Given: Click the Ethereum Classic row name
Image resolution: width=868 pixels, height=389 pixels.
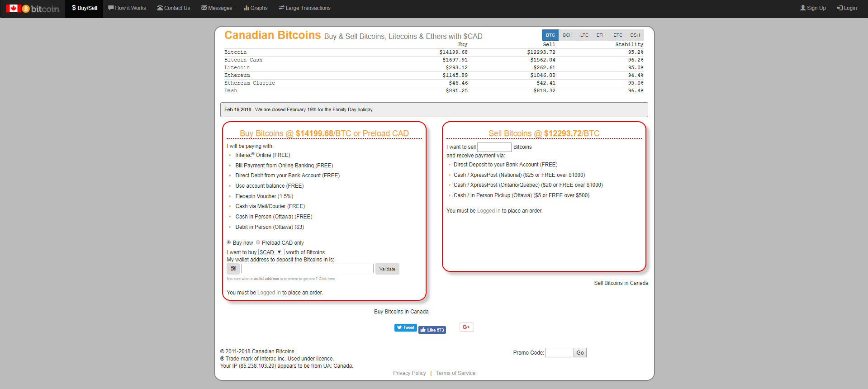Looking at the screenshot, I should (250, 83).
